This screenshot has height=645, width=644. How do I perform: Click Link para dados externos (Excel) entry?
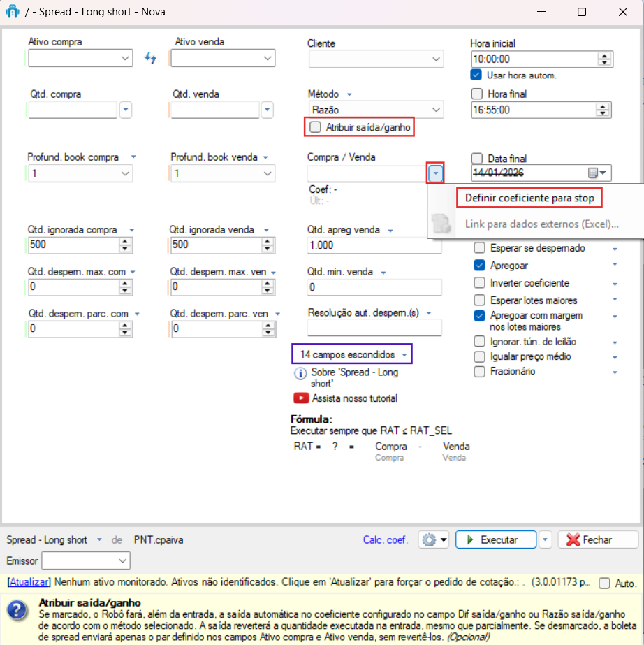tap(541, 224)
